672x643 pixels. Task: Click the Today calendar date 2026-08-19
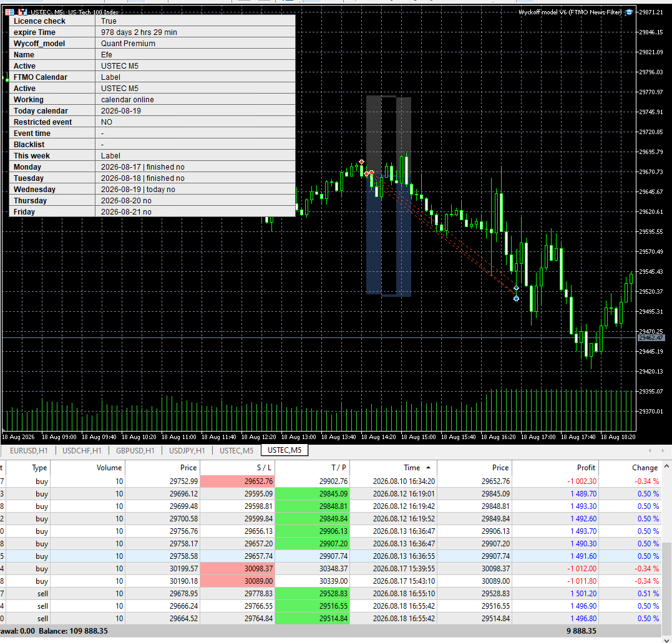click(121, 110)
